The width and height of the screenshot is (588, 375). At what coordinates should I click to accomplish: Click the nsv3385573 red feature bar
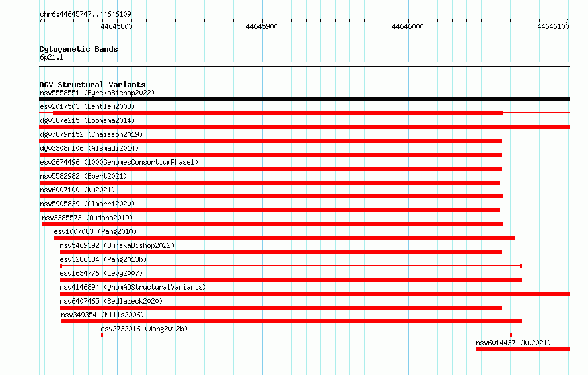point(273,224)
